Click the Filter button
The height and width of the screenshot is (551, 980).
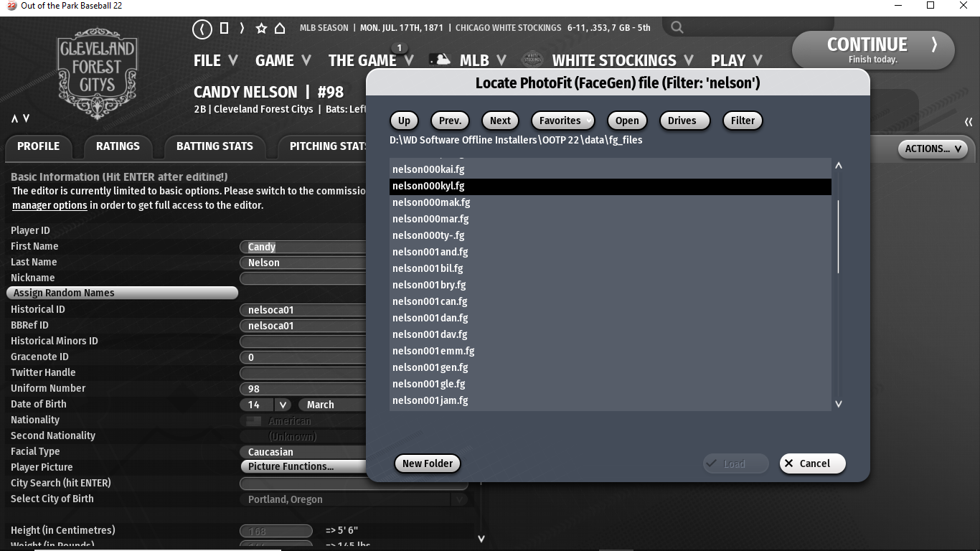(x=743, y=121)
